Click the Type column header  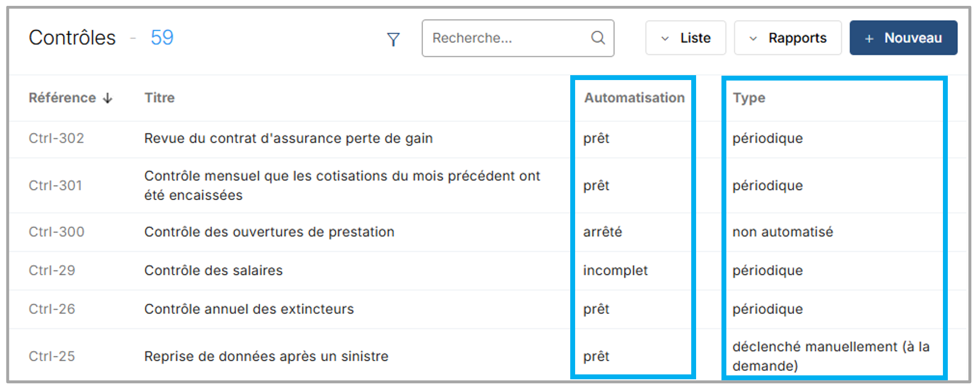pos(749,98)
